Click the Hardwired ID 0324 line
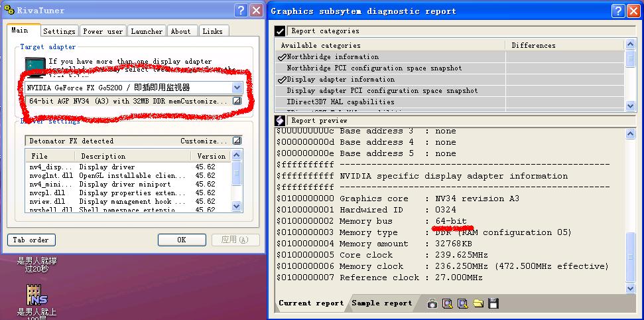 click(x=366, y=210)
